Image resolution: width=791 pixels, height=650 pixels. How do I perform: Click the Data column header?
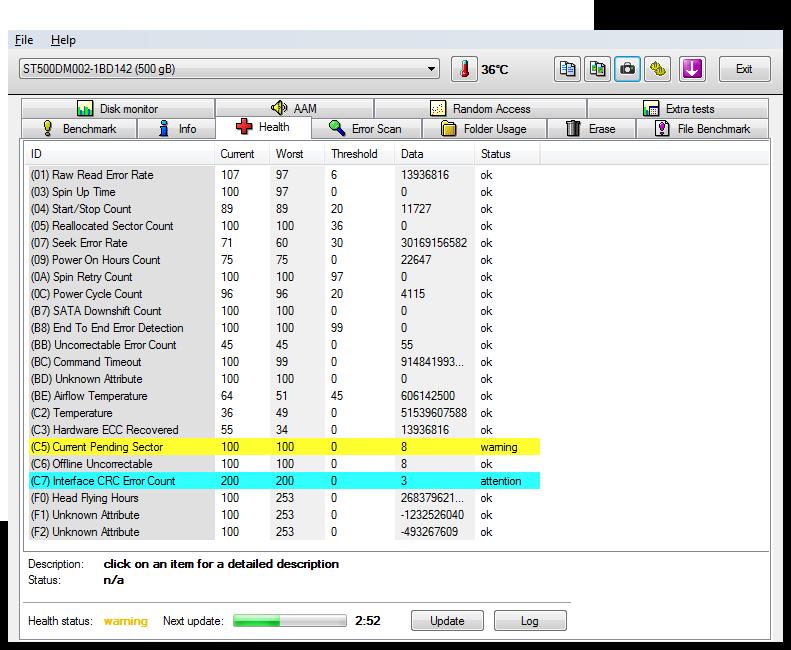(x=434, y=154)
